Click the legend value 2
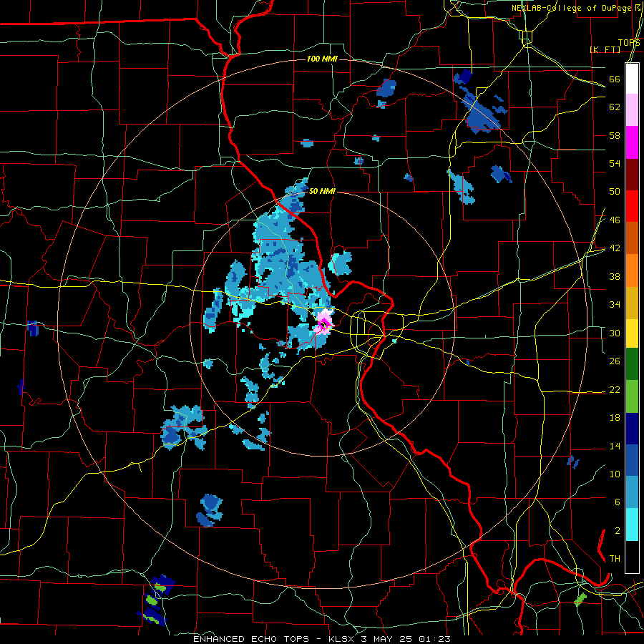This screenshot has height=644, width=644. click(617, 531)
